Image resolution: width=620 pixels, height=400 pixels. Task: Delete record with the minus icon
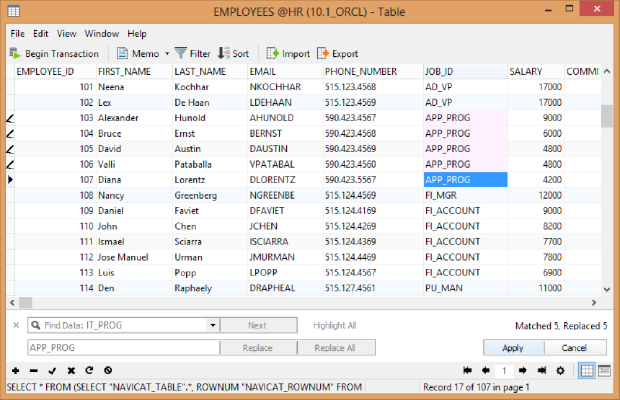[34, 370]
